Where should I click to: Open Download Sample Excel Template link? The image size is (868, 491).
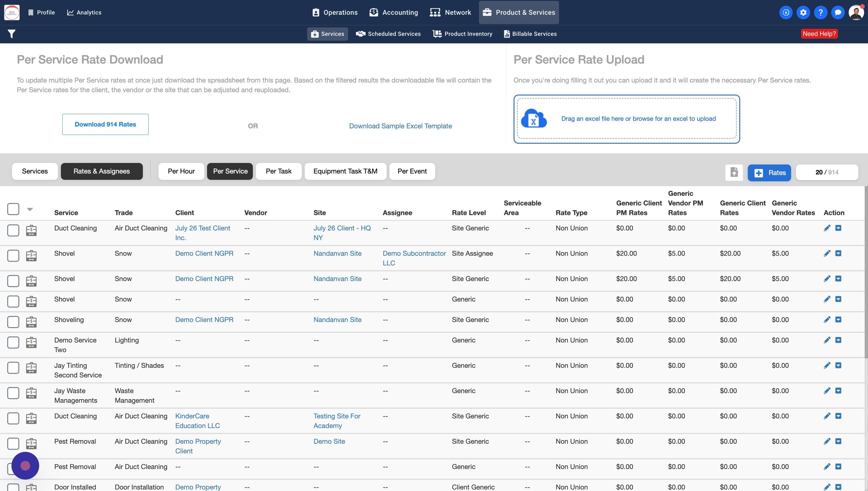401,126
